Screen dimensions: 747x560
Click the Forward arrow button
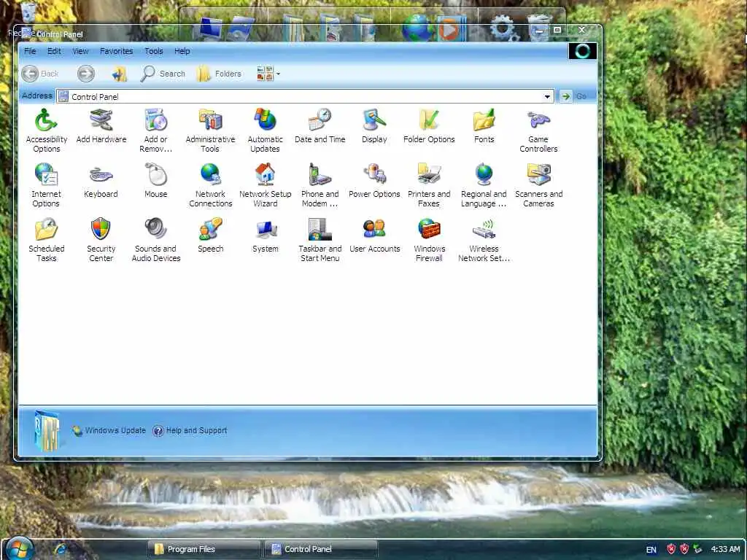(86, 74)
